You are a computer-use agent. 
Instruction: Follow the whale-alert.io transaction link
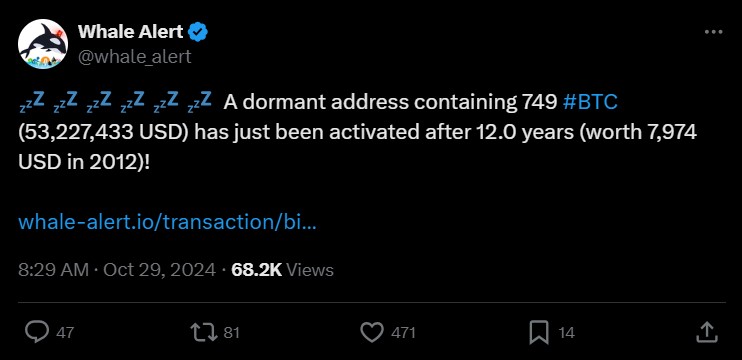[x=167, y=222]
